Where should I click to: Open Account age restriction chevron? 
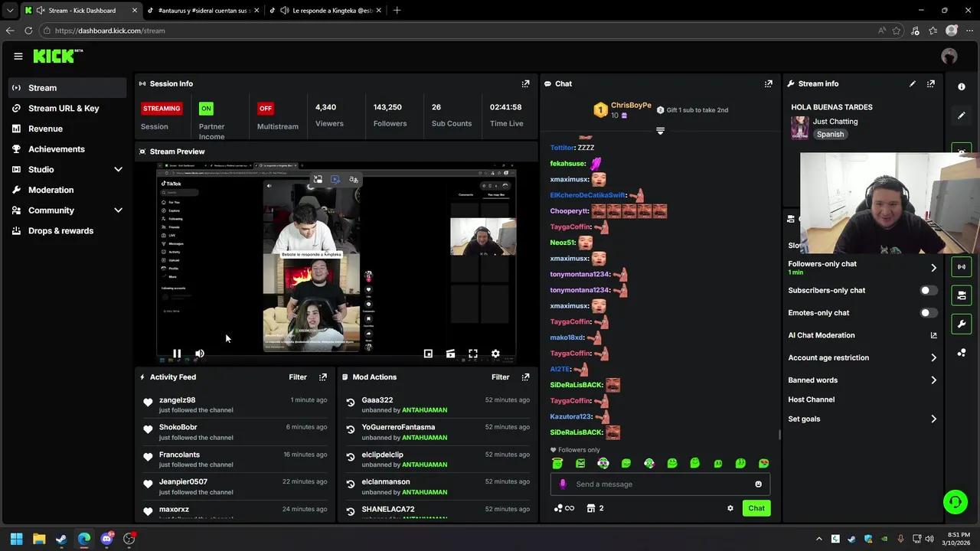(x=933, y=357)
